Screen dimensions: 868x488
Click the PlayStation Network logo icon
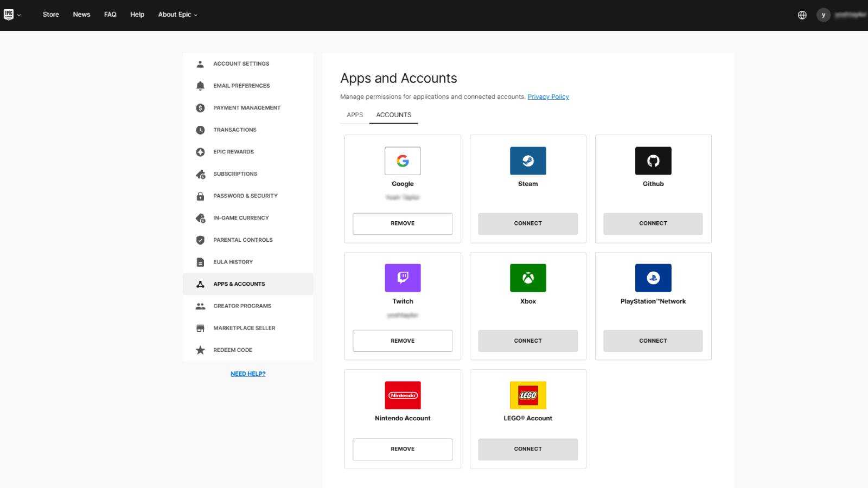(x=653, y=278)
